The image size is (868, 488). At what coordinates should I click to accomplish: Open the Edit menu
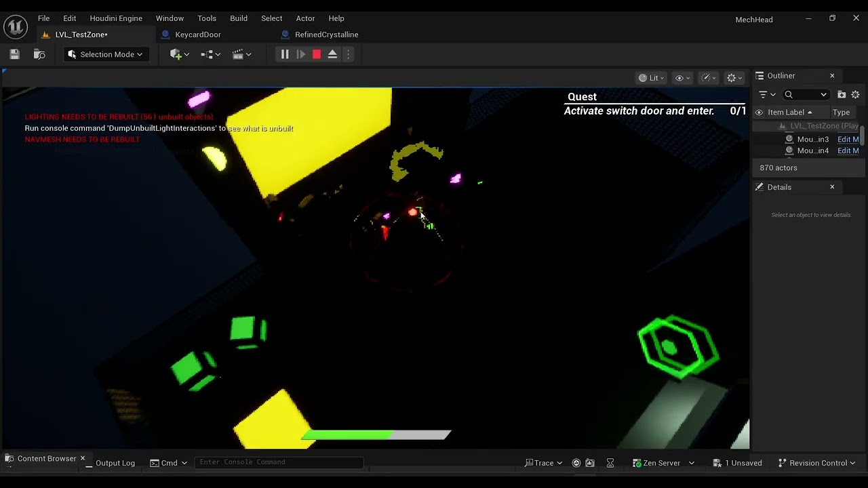click(x=69, y=18)
